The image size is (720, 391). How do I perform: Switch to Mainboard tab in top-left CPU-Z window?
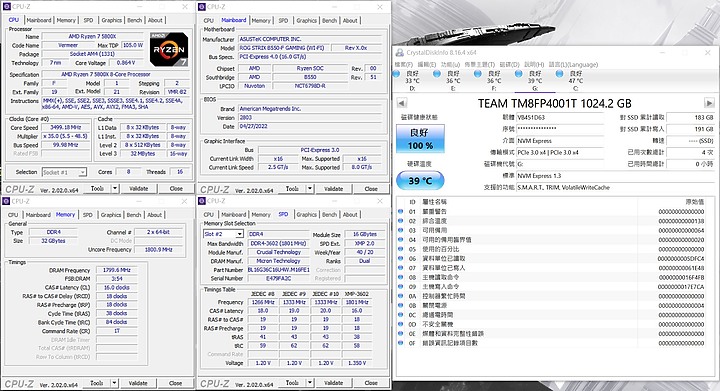tap(39, 20)
